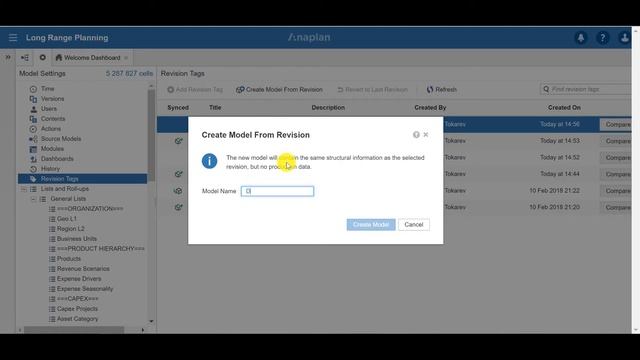Viewport: 640px width, 360px height.
Task: Click the Synced column header
Action: (x=178, y=107)
